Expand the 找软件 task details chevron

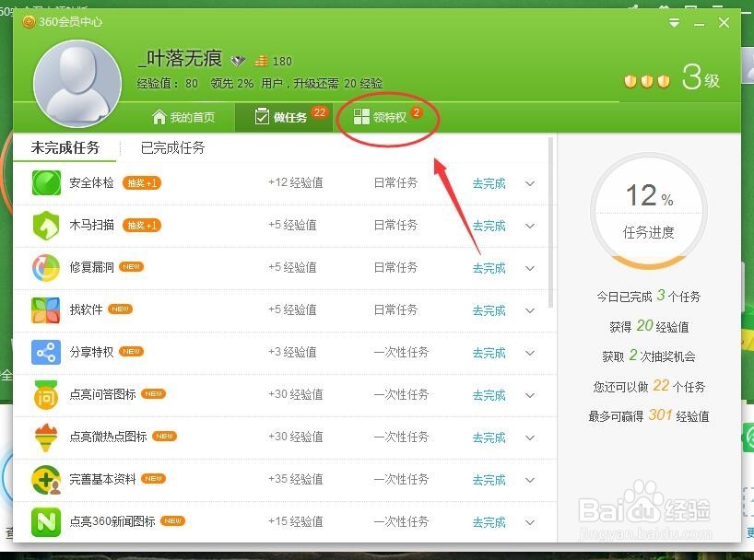[x=530, y=310]
